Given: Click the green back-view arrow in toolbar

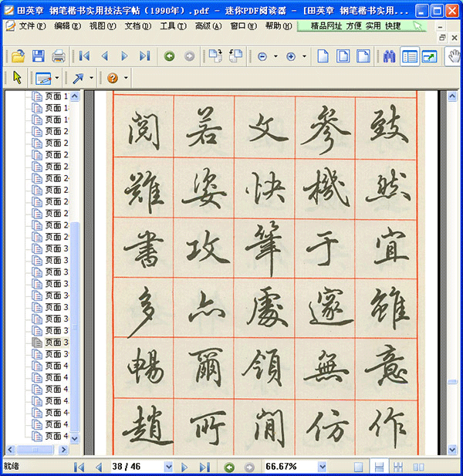Looking at the screenshot, I should [x=170, y=56].
